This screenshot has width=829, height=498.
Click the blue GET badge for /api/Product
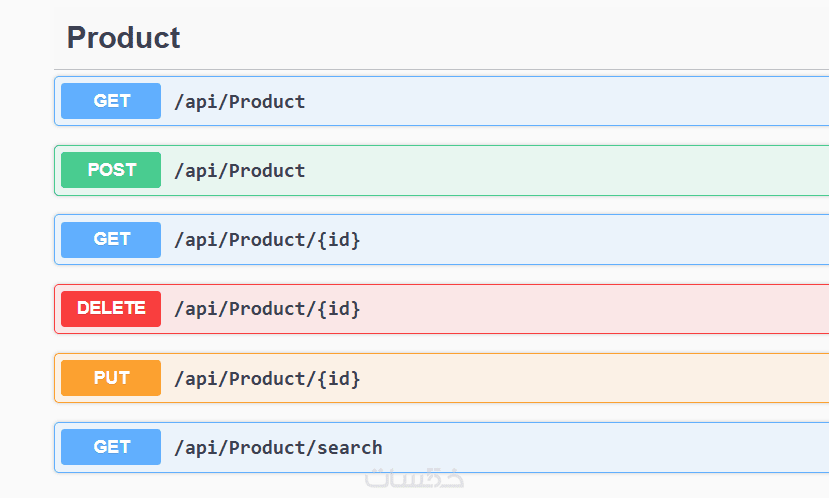[111, 101]
